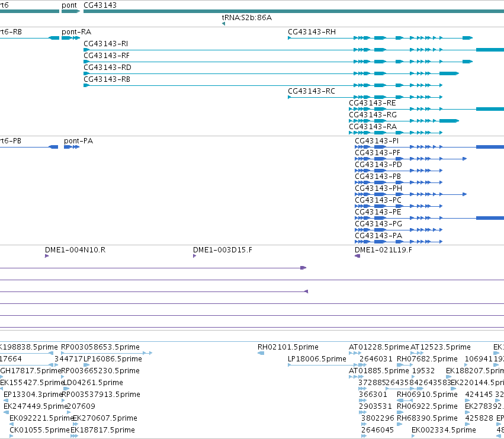This screenshot has height=439, width=504.
Task: Select the CG43143-RE transcript label
Action: click(372, 103)
